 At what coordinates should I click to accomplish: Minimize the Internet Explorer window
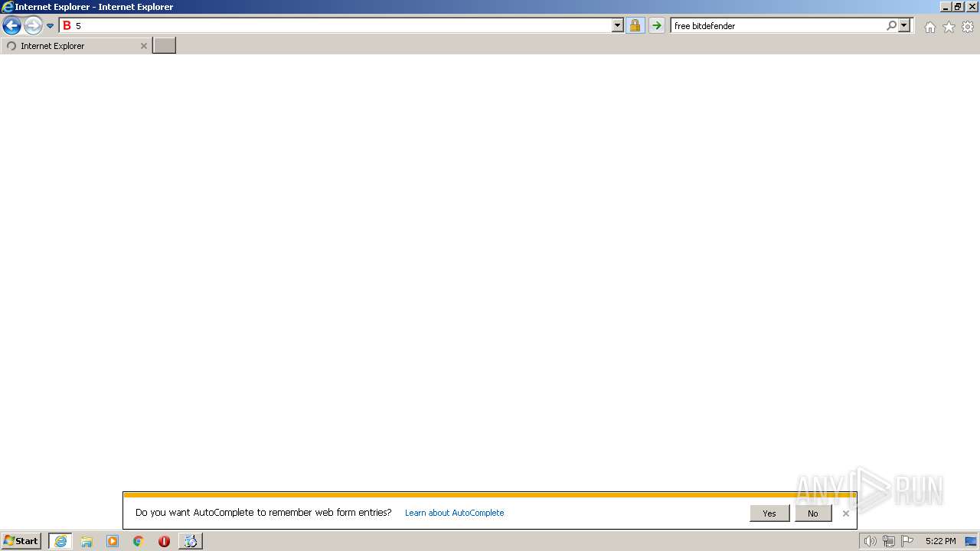point(946,7)
